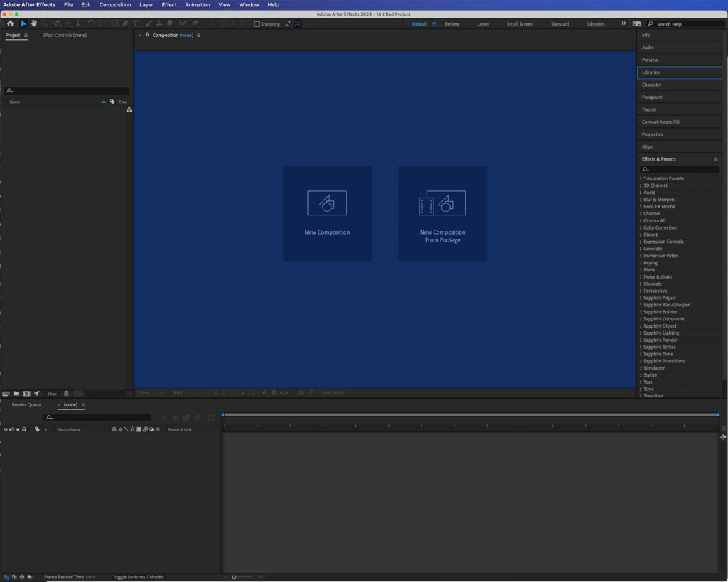The width and height of the screenshot is (728, 582).
Task: Toggle Transfer Controls pane in timeline footer
Action: click(x=14, y=577)
